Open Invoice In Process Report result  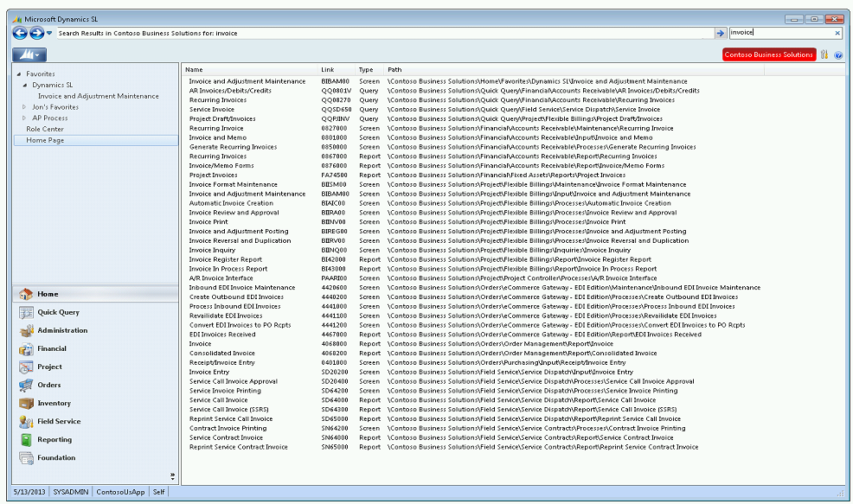228,269
